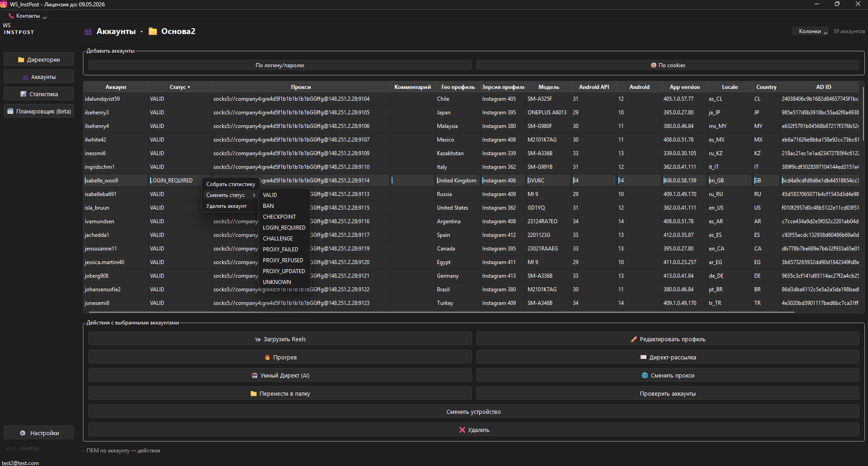The image size is (868, 466).
Task: Click the globe icon on Сменить прокси
Action: [645, 376]
